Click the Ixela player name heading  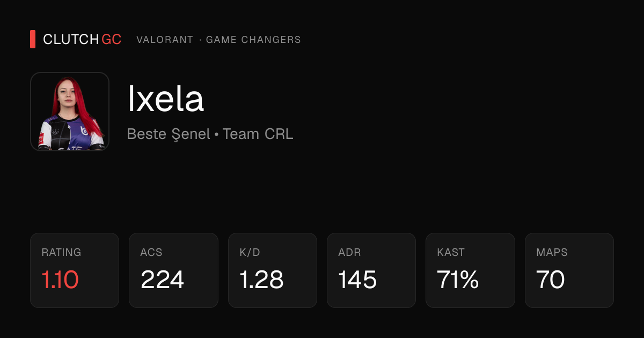[166, 99]
